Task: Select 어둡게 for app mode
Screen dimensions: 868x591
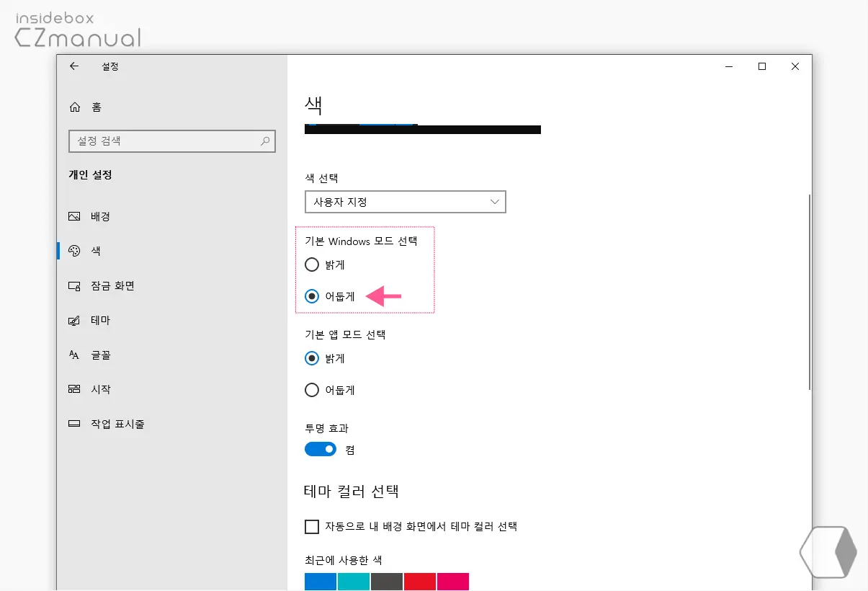Action: click(x=312, y=390)
